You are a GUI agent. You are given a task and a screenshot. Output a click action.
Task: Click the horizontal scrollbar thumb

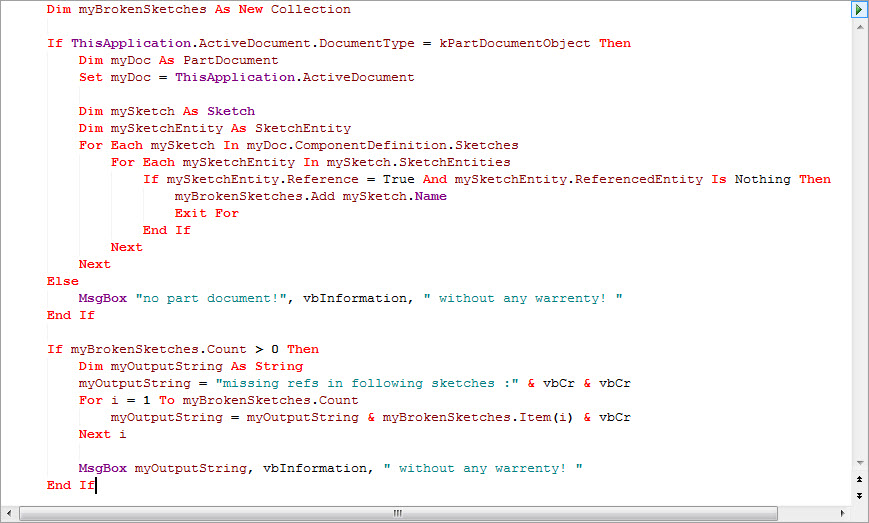[398, 513]
